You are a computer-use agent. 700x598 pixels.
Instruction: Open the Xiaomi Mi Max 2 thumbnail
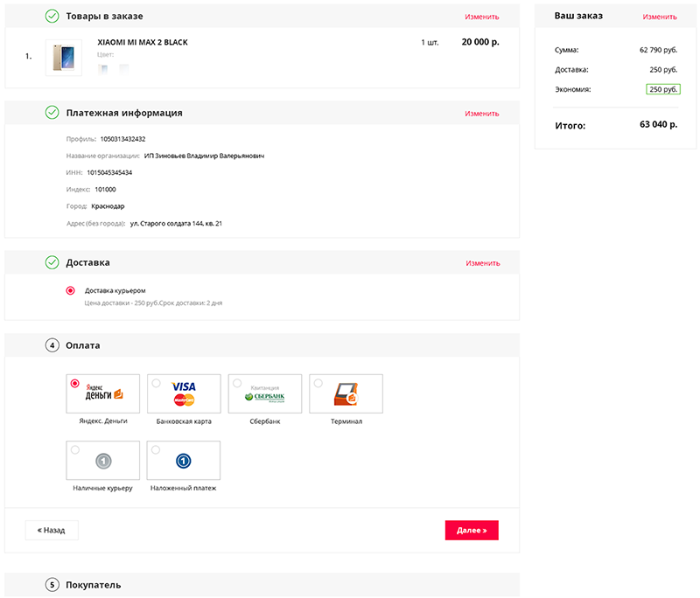(64, 58)
